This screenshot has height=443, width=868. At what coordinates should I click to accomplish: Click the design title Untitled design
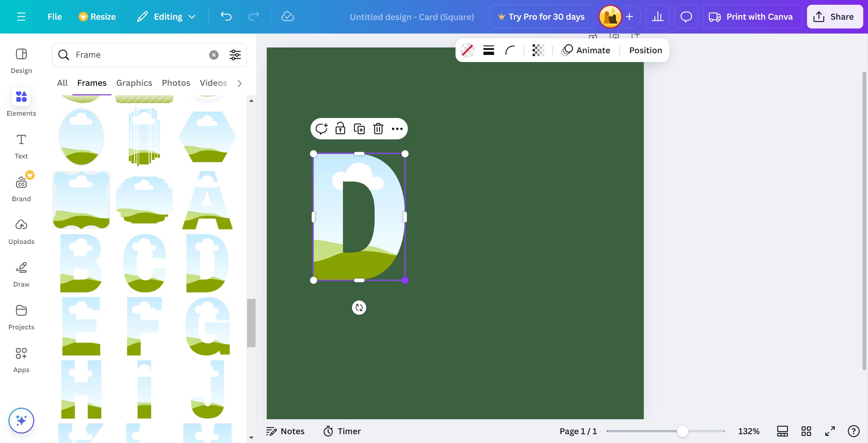coord(412,17)
